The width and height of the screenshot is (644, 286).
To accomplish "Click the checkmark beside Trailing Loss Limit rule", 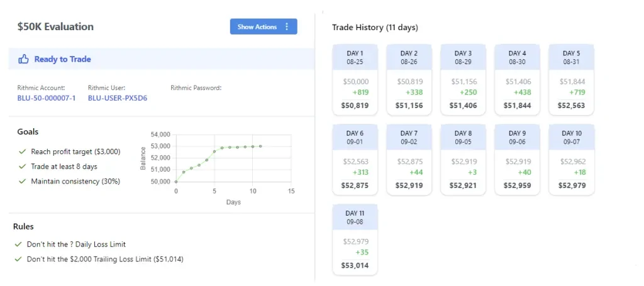I will 18,259.
